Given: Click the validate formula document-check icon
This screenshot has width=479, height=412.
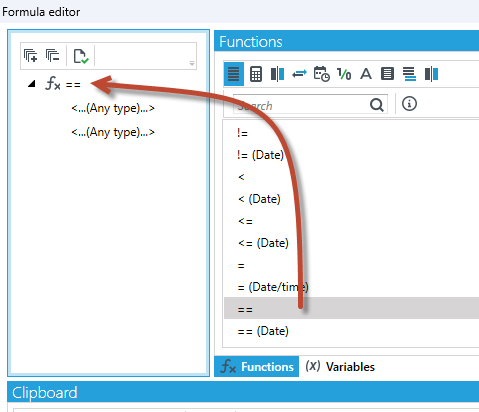Looking at the screenshot, I should pyautogui.click(x=81, y=56).
